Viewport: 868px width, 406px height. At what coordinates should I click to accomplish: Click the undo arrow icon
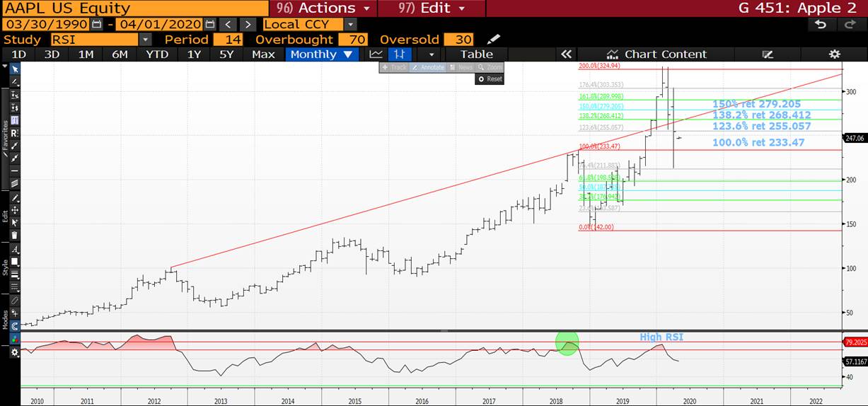point(821,24)
